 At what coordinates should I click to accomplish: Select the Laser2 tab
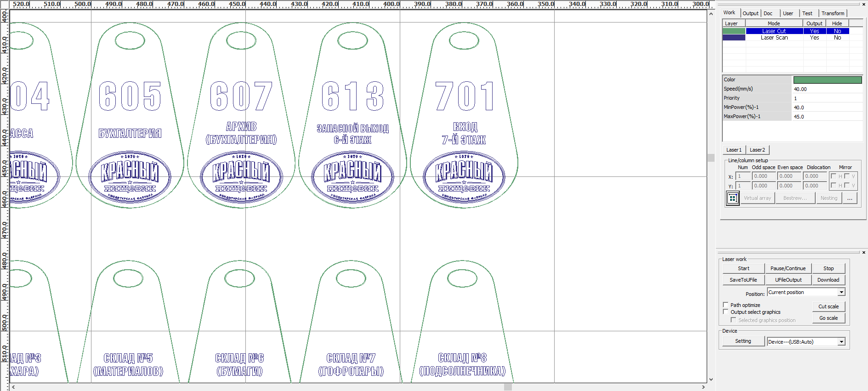(x=757, y=150)
